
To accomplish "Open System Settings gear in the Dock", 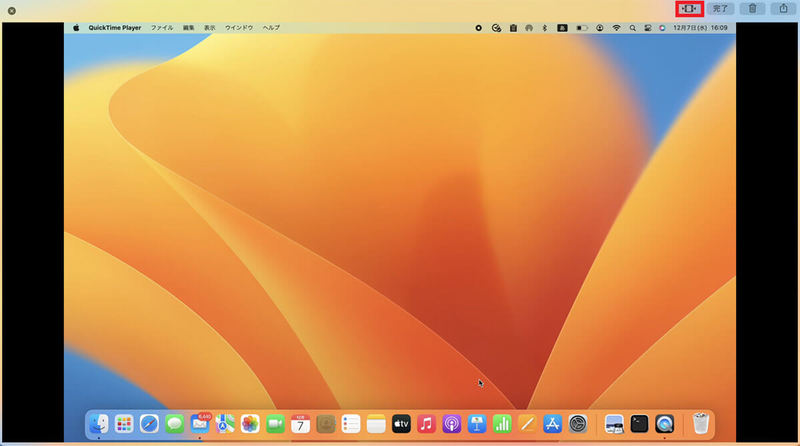I will (x=578, y=424).
